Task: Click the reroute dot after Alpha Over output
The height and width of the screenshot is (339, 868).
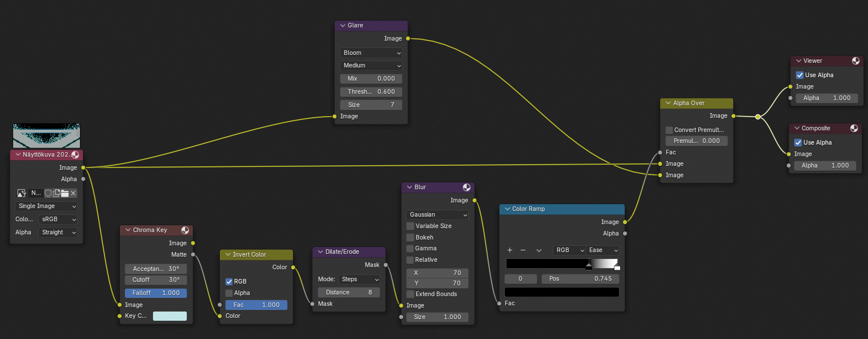Action: click(x=758, y=117)
